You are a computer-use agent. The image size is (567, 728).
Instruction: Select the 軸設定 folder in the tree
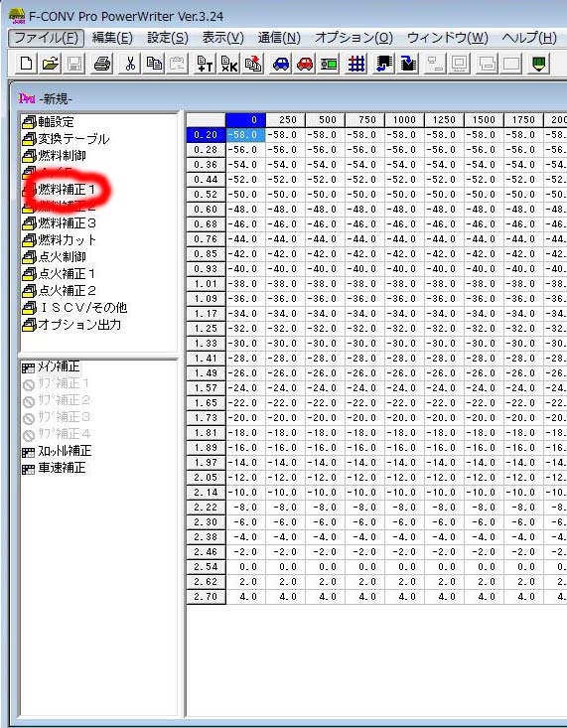(x=48, y=122)
